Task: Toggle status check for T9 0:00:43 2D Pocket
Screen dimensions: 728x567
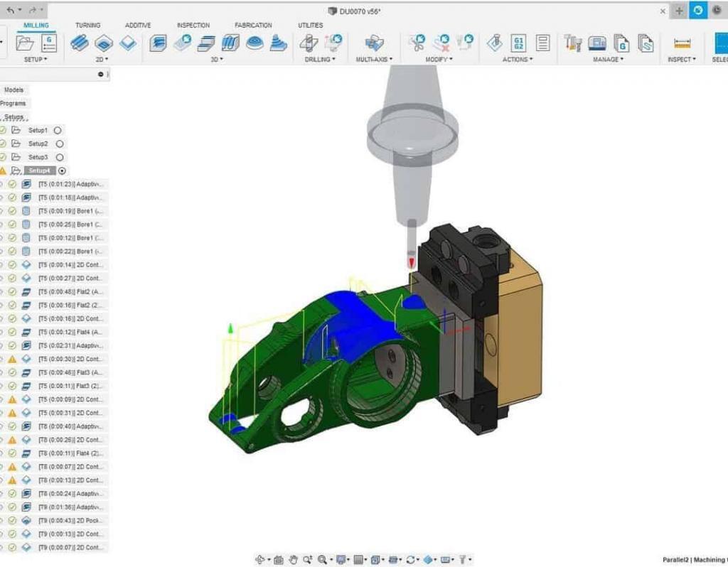Action: (x=12, y=521)
